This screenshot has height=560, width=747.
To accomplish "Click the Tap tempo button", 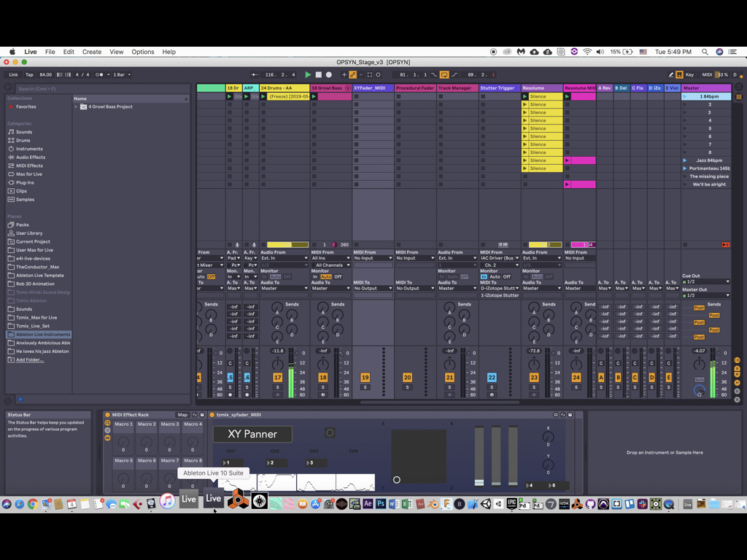I will coord(30,74).
